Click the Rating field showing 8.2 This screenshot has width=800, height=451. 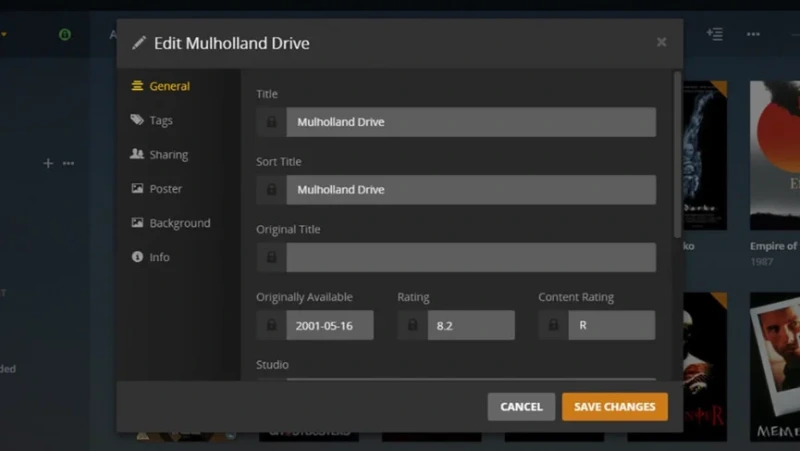(x=471, y=325)
